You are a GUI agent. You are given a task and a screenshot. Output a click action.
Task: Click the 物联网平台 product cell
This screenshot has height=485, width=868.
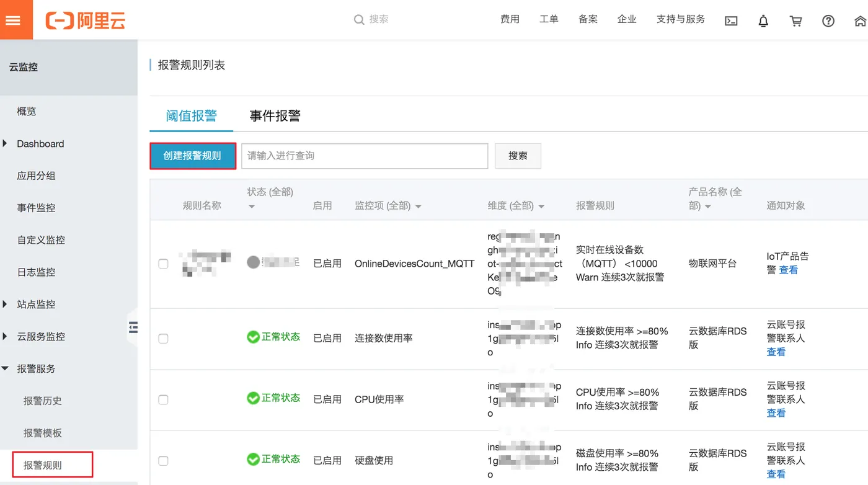(x=712, y=264)
